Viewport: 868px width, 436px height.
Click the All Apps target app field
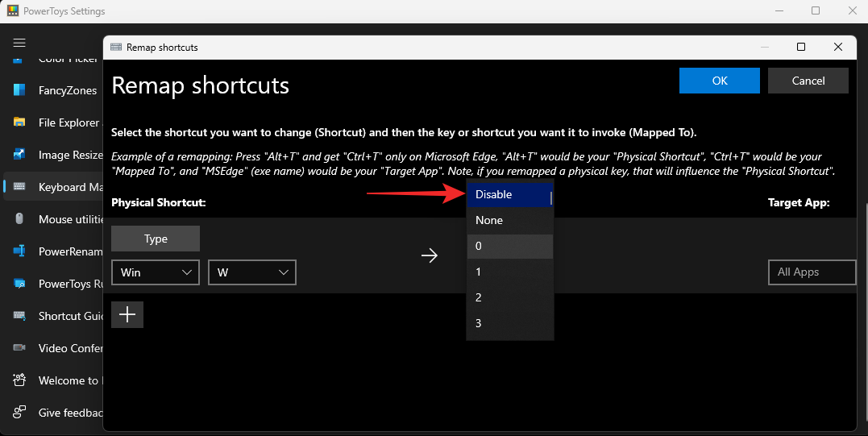(x=812, y=272)
